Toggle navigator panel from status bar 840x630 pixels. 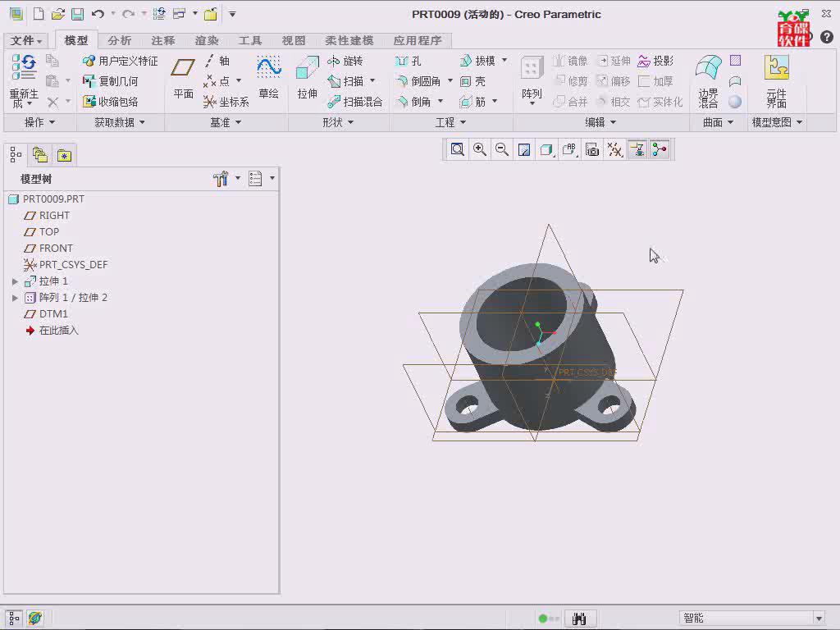point(14,619)
